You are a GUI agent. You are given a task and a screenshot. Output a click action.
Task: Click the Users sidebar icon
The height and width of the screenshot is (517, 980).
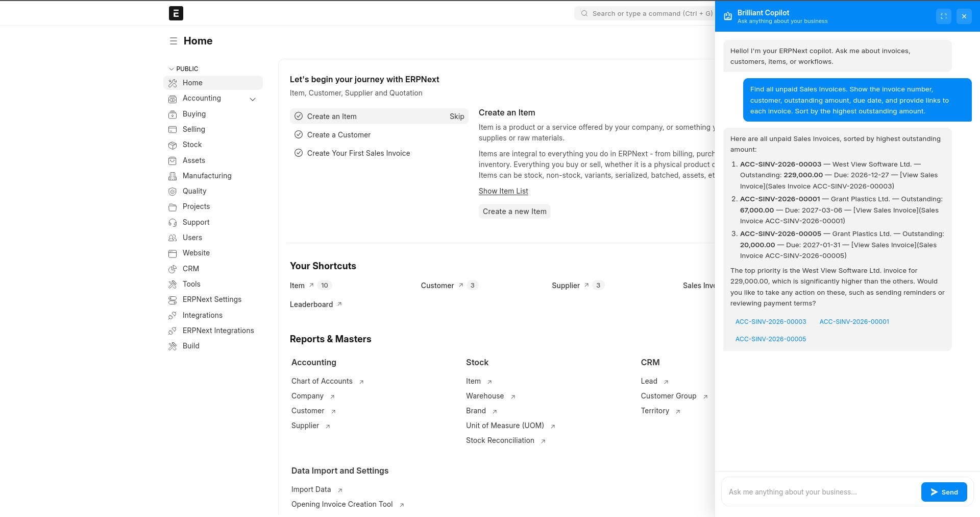click(x=173, y=238)
